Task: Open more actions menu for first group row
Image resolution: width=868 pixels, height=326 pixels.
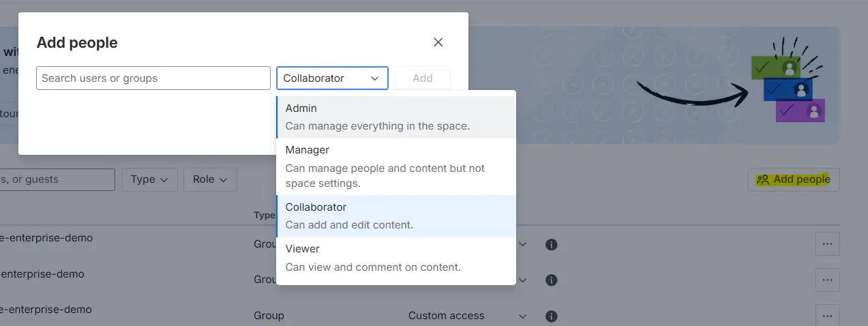Action: (x=827, y=243)
